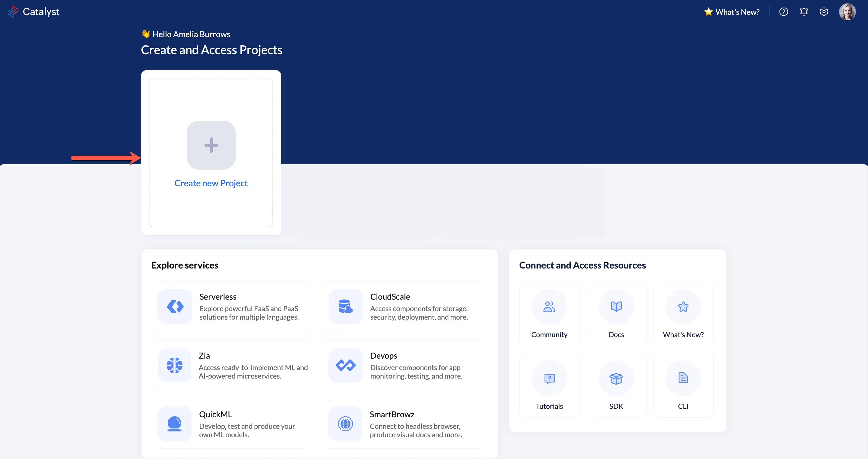Open the user profile avatar
The width and height of the screenshot is (868, 459).
point(847,12)
